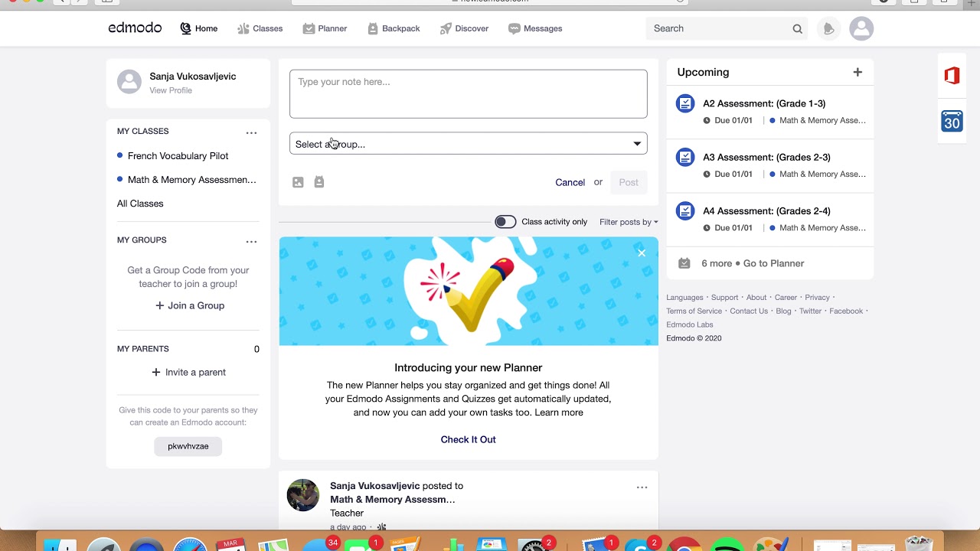
Task: Open Maps from the Dock
Action: coord(272,545)
